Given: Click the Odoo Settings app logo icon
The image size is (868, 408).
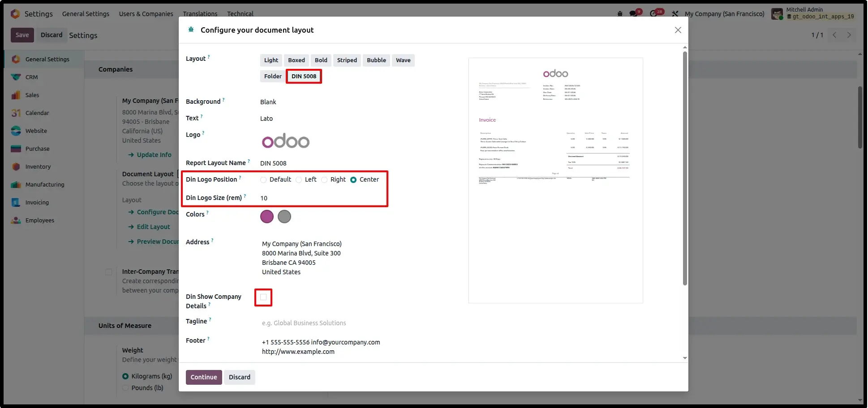Looking at the screenshot, I should click(15, 14).
